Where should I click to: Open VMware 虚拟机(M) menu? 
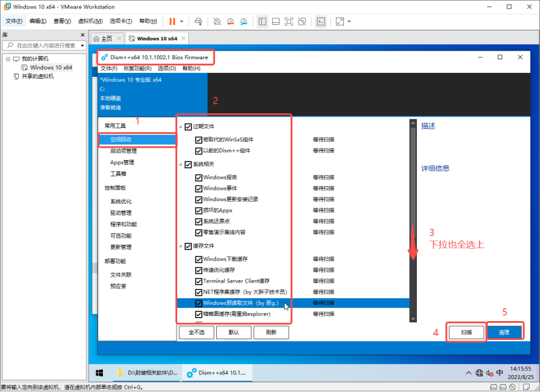pos(91,21)
